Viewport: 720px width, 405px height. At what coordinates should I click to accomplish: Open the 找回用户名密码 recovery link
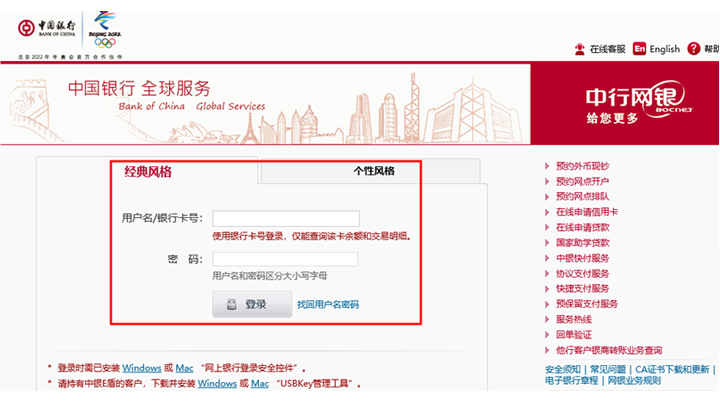pyautogui.click(x=327, y=304)
